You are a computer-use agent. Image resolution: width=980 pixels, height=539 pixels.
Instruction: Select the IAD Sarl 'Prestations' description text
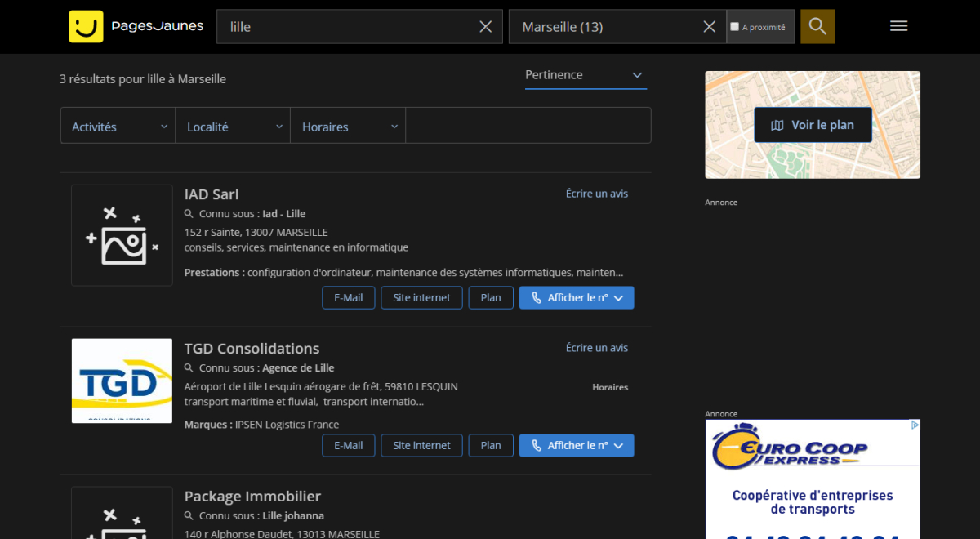403,273
